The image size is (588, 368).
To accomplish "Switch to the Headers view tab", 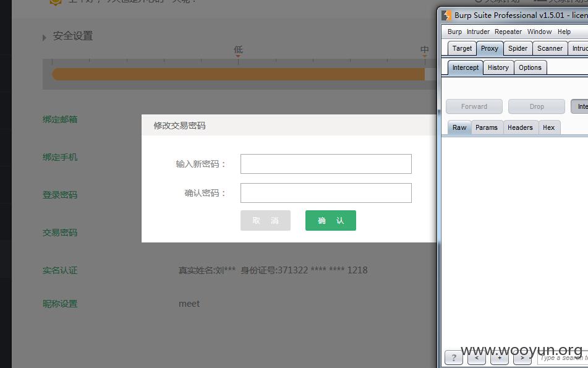I will click(x=520, y=127).
